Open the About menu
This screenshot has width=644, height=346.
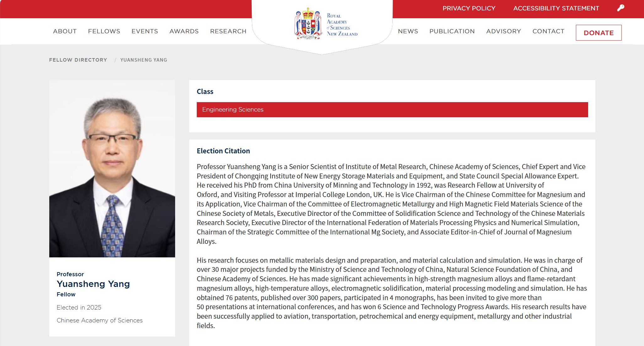pos(65,31)
